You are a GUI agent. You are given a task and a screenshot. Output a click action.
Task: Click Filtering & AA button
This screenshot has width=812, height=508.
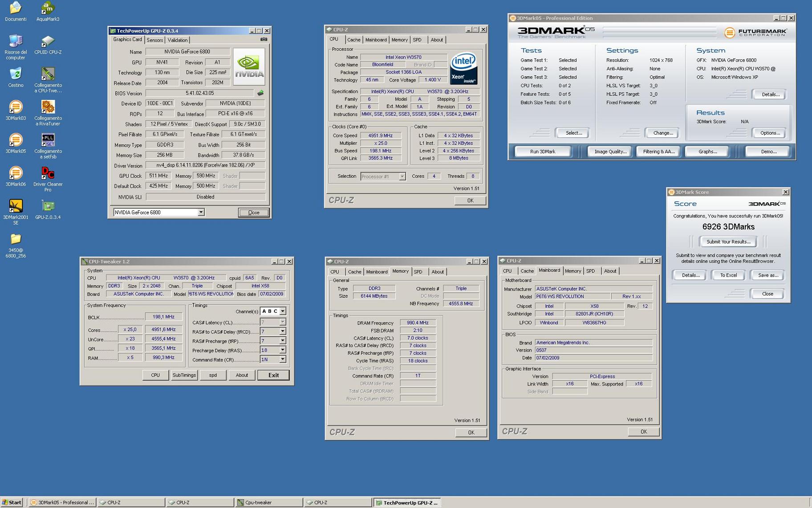coord(658,152)
